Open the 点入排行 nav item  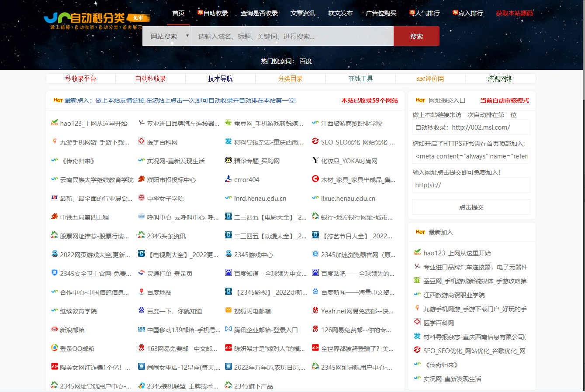pos(468,13)
